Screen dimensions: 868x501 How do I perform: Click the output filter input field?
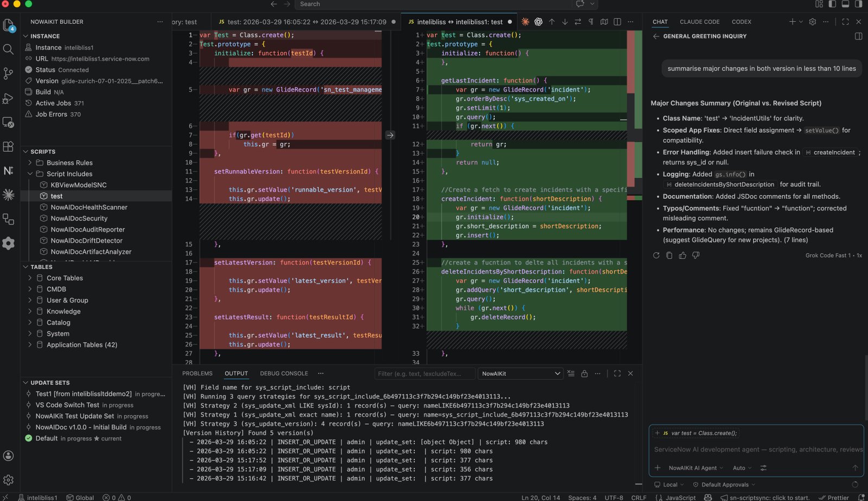[x=424, y=374]
